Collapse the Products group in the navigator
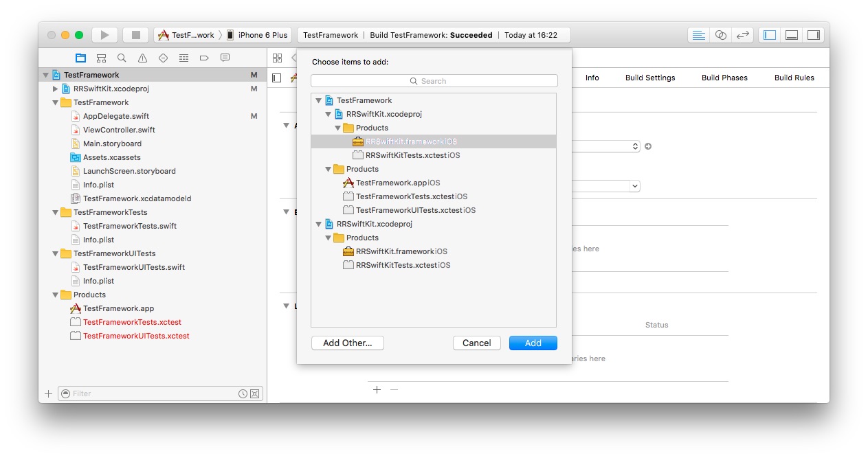Screen dimensions: 868x458 tap(56, 295)
